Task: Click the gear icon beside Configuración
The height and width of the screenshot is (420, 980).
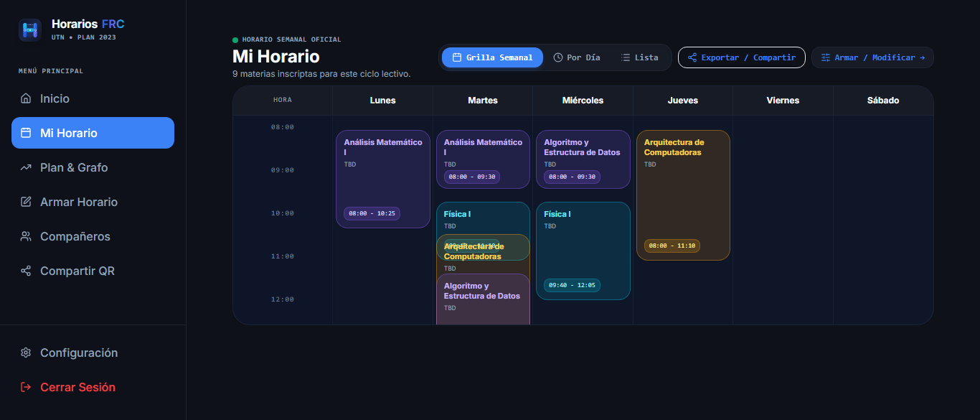Action: [26, 353]
